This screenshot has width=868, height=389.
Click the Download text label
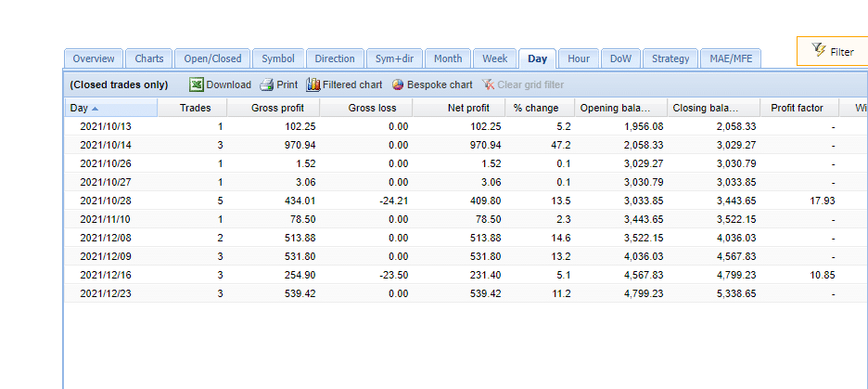click(229, 84)
